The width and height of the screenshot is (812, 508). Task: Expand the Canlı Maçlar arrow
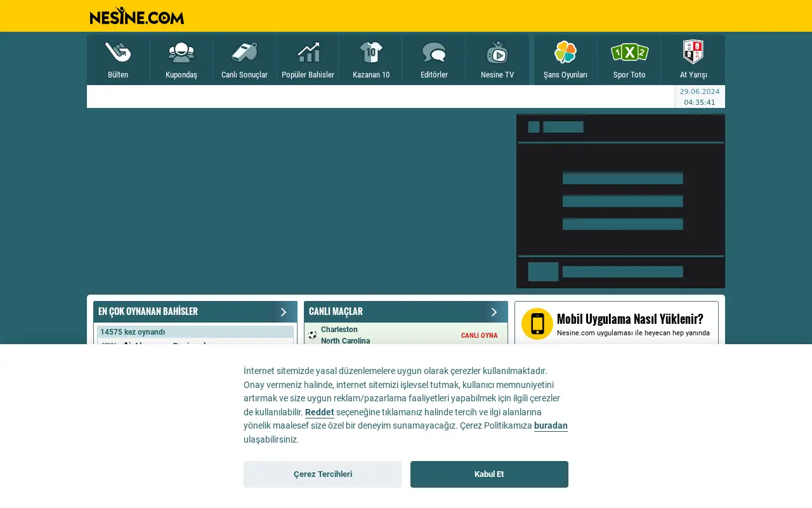[x=494, y=312]
